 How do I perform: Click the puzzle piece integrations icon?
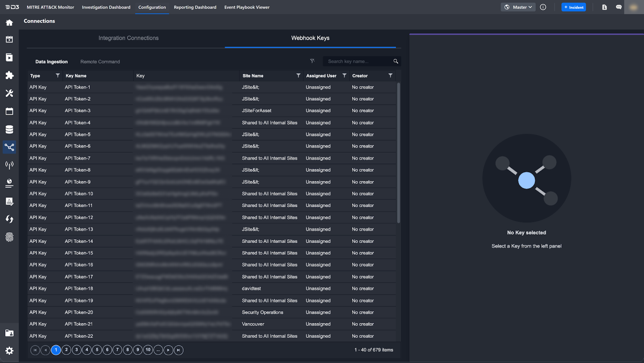9,75
